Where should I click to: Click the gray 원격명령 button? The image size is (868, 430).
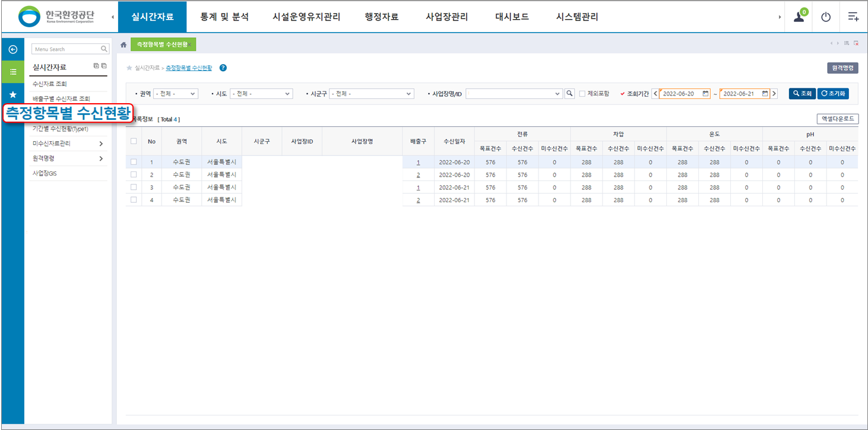coord(842,68)
